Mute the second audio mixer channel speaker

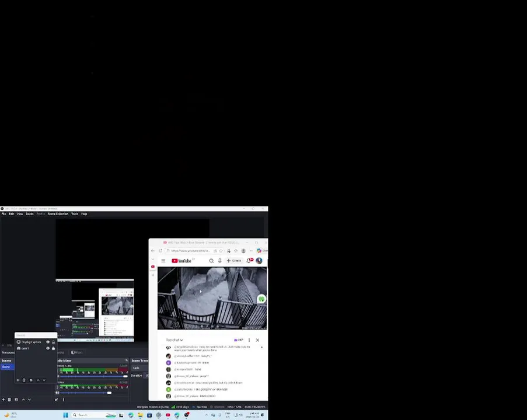[x=57, y=393]
